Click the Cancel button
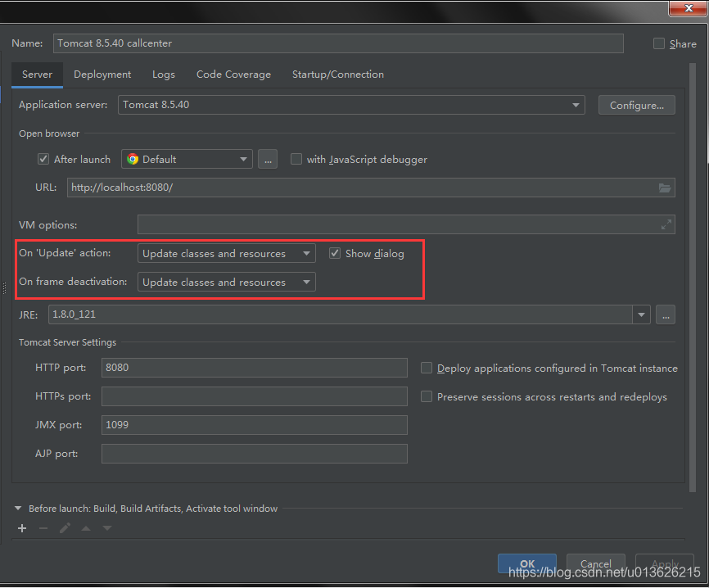The width and height of the screenshot is (709, 588). coord(596,563)
